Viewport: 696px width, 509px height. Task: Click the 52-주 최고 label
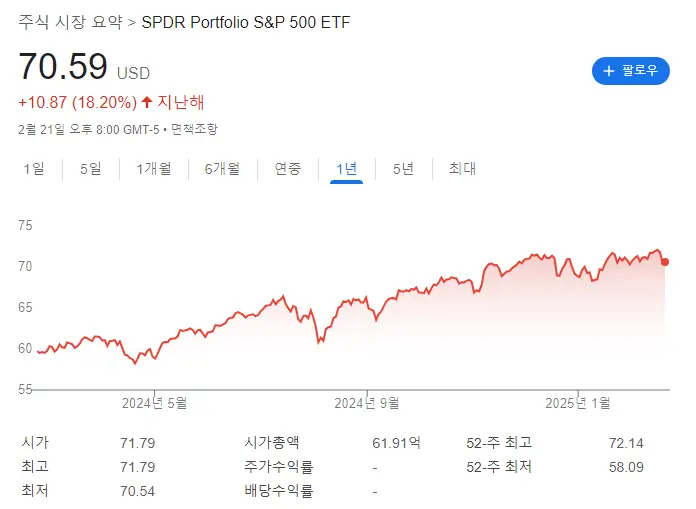point(499,442)
